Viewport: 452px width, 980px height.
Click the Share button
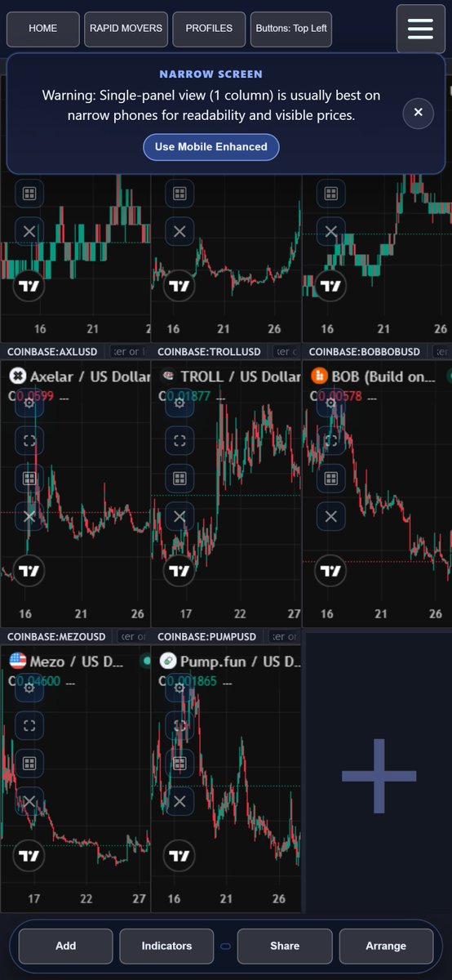click(285, 946)
